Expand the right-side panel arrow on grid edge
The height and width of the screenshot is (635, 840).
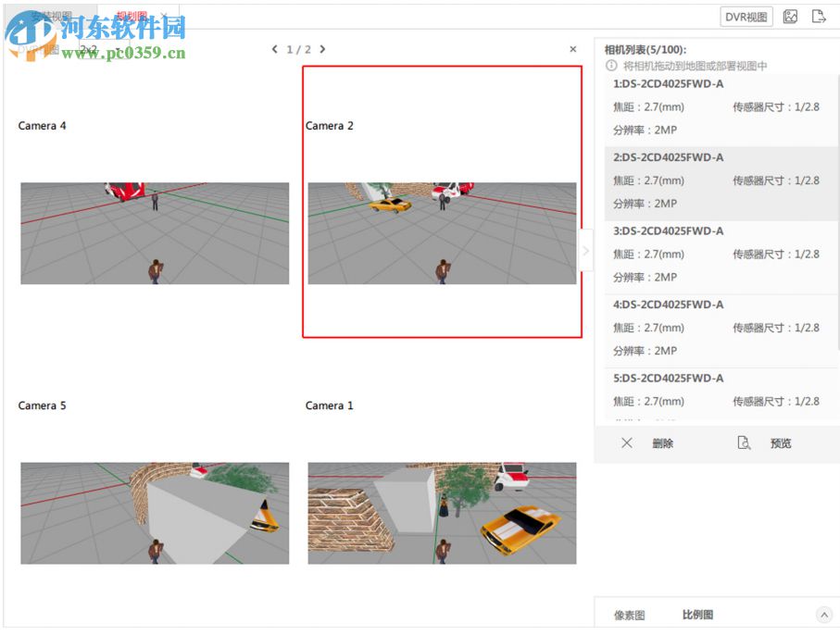pos(585,250)
